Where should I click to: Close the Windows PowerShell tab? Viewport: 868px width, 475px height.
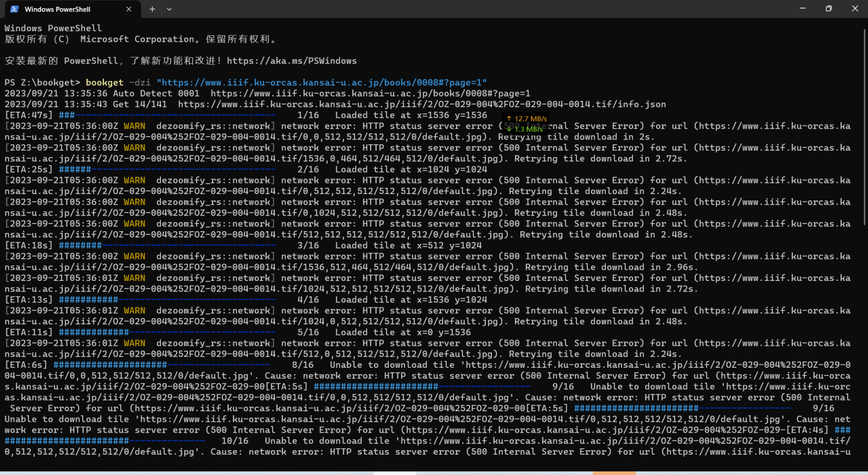tap(128, 9)
